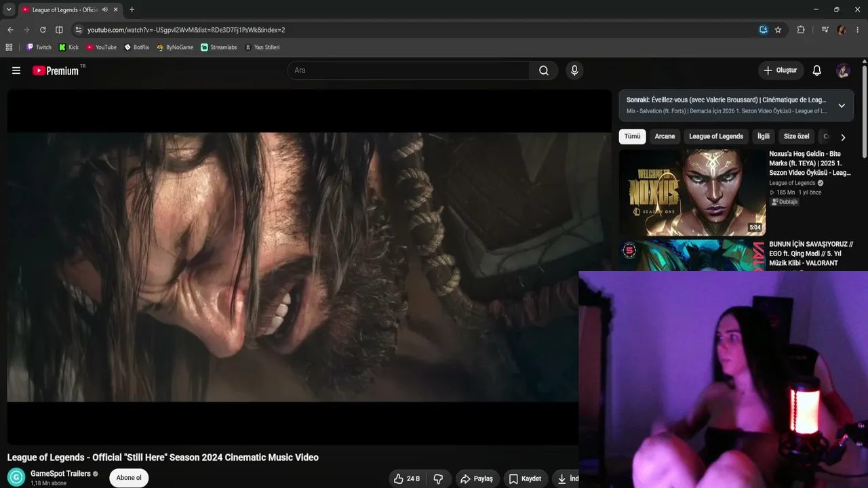Open the YouTube account avatar menu
Image resolution: width=868 pixels, height=488 pixels.
click(843, 70)
